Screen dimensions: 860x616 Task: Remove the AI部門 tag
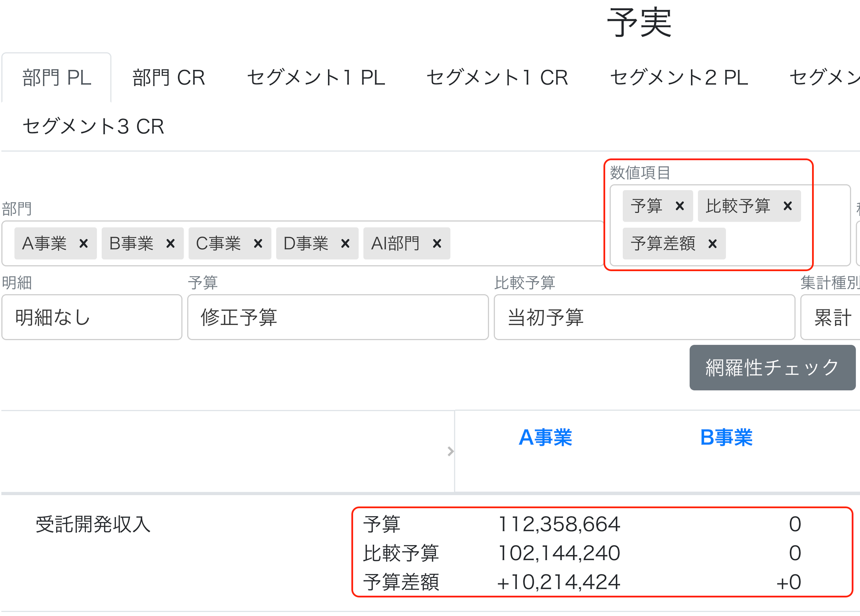point(437,243)
